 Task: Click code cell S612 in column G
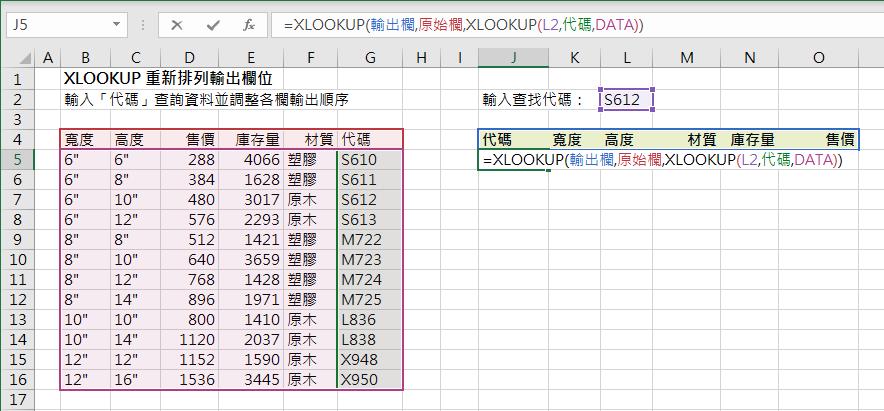click(370, 200)
